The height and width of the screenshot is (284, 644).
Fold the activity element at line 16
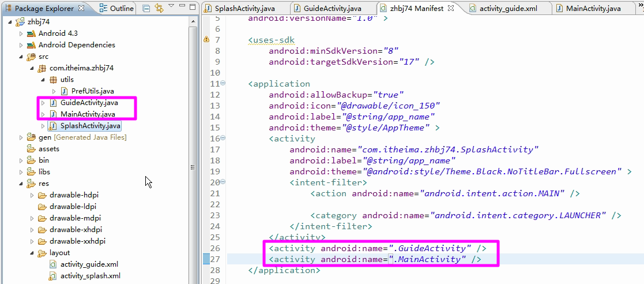pos(223,138)
